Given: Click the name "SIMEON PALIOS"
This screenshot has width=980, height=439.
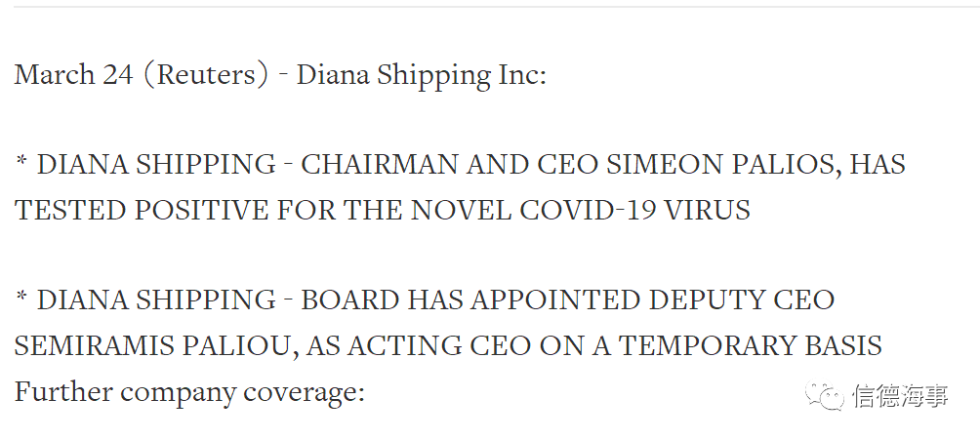Looking at the screenshot, I should 723,165.
